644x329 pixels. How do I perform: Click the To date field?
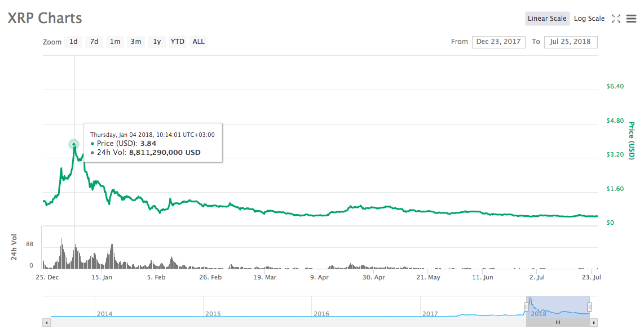tap(571, 42)
